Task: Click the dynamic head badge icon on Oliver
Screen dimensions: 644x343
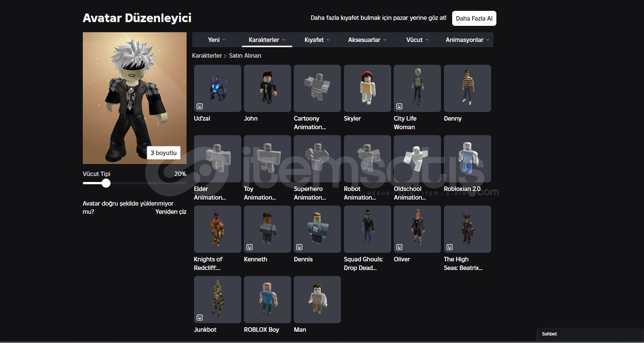Action: (399, 247)
